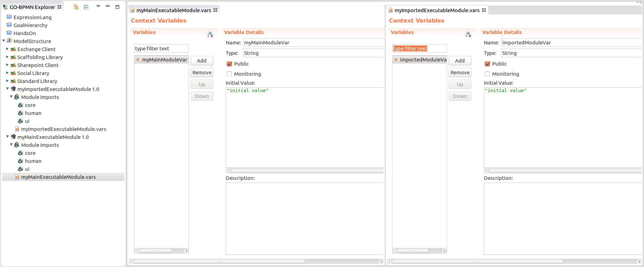Select myMainExecutableModule.vars in the explorer tree
Viewport: 644px width, 267px height.
coord(58,177)
